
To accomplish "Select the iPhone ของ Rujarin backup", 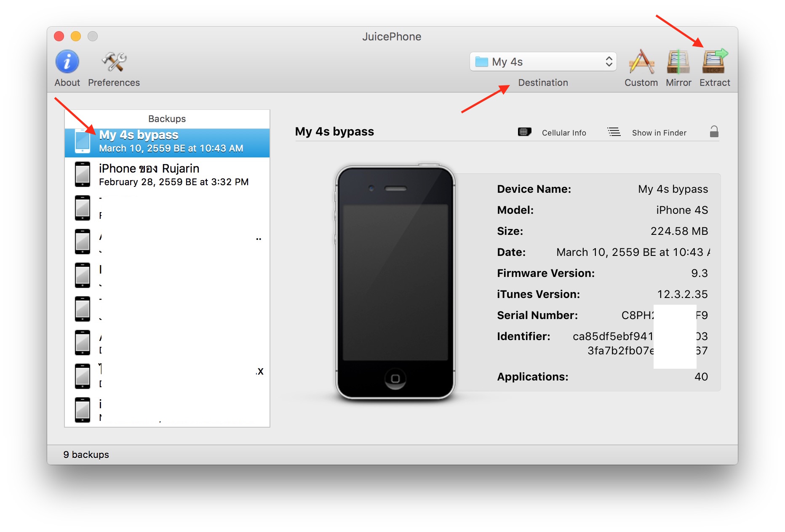I will (x=166, y=174).
